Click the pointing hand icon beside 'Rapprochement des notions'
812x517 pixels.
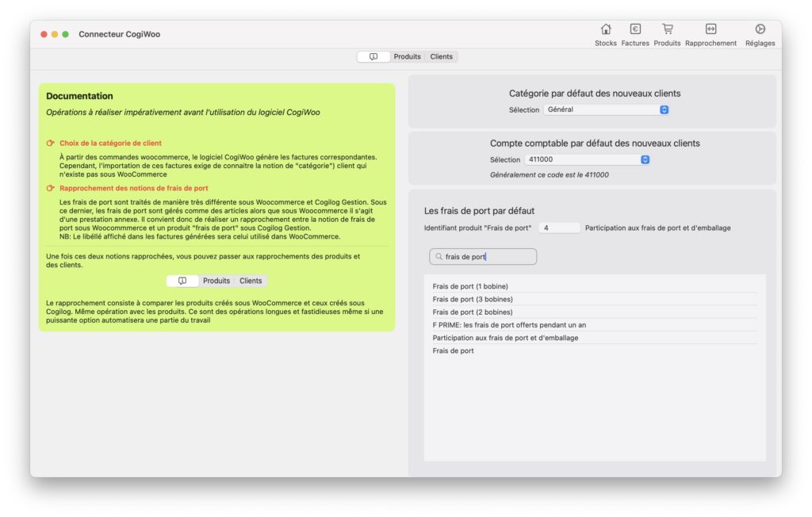[x=50, y=188]
